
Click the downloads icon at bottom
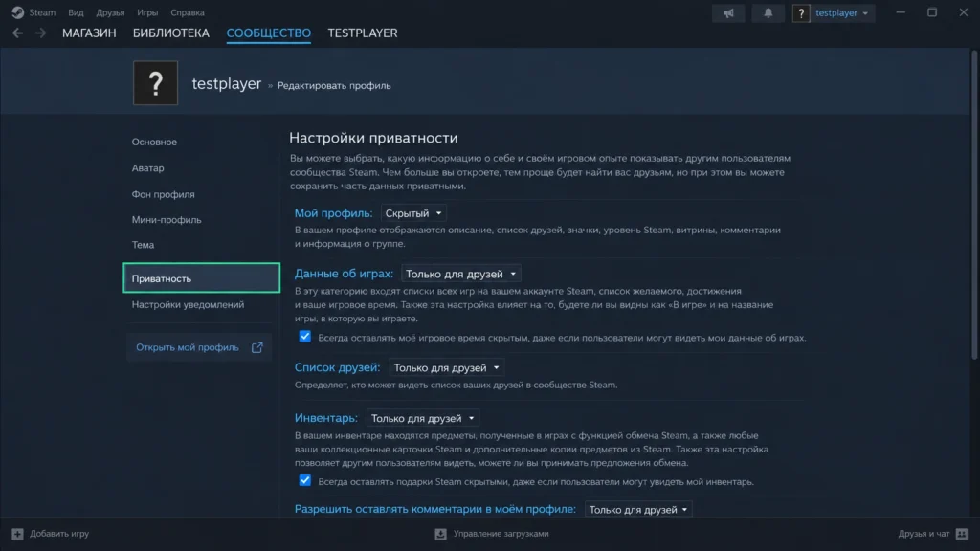440,534
